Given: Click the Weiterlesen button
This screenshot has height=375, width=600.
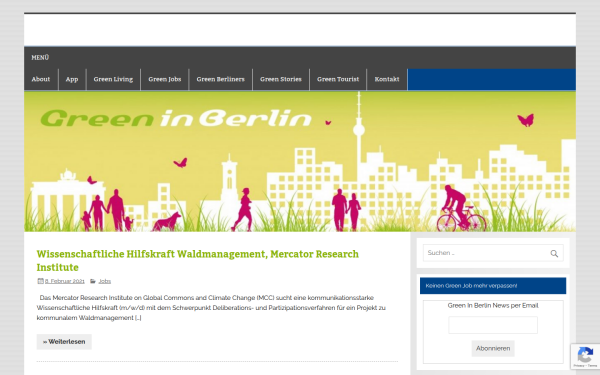Looking at the screenshot, I should click(x=64, y=342).
